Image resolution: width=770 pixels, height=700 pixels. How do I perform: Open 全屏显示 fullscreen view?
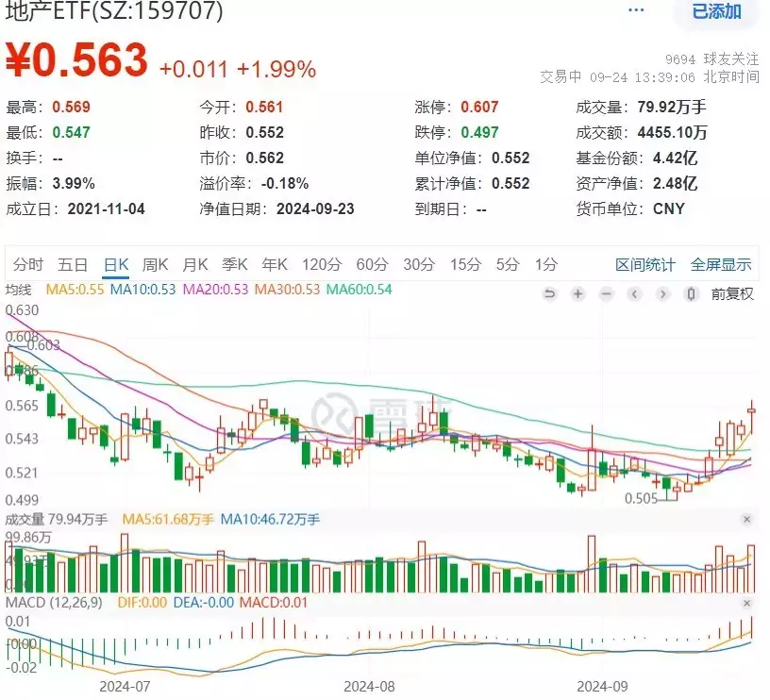point(721,265)
